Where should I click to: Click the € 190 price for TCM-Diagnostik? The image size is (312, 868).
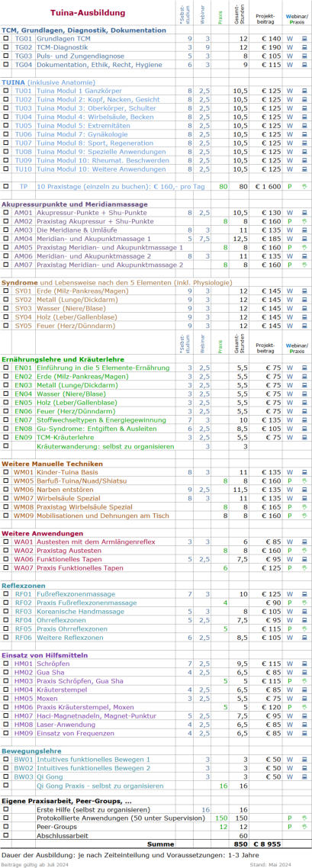tap(271, 47)
